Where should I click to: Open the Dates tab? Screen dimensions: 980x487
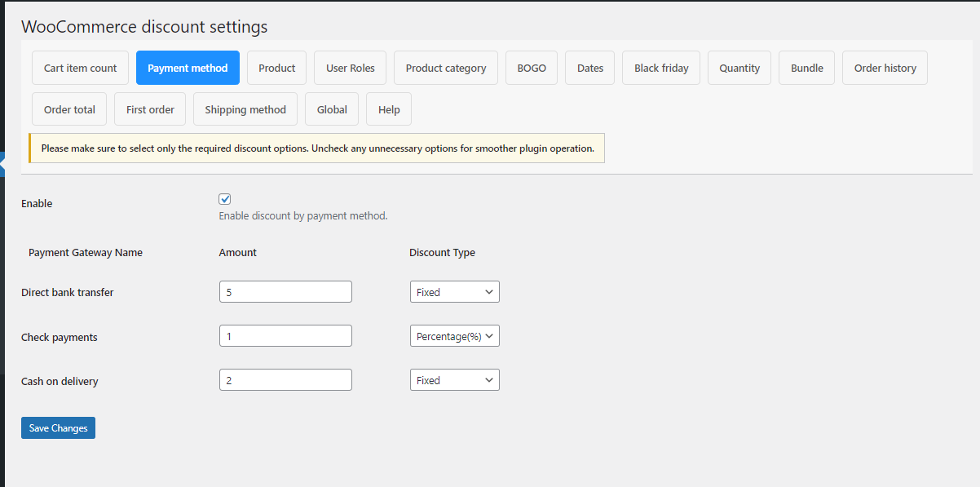tap(589, 68)
